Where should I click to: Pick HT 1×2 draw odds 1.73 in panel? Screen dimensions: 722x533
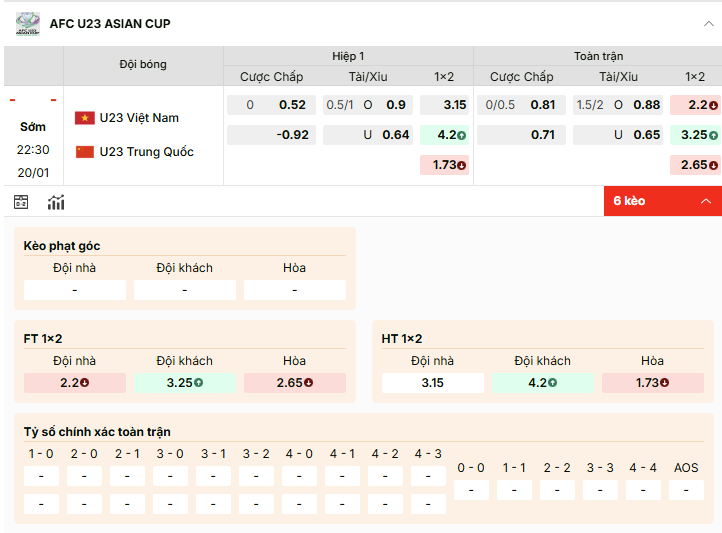(653, 383)
